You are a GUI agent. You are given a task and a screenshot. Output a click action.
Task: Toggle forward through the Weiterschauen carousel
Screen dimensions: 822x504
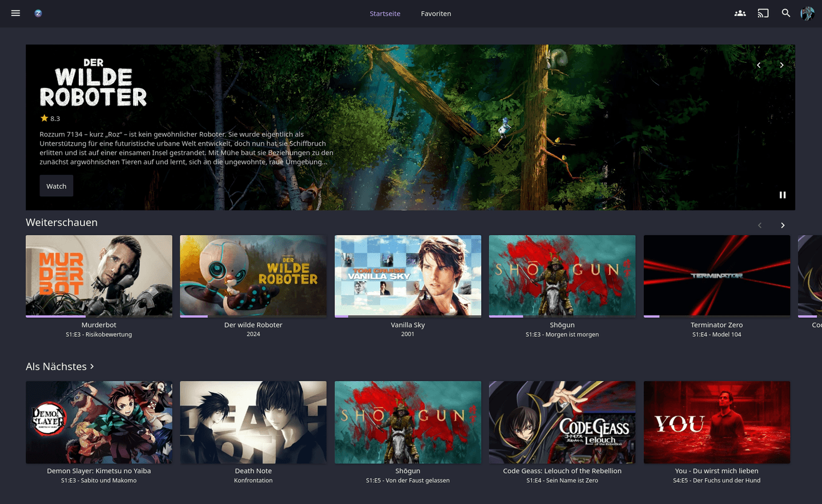(x=783, y=225)
